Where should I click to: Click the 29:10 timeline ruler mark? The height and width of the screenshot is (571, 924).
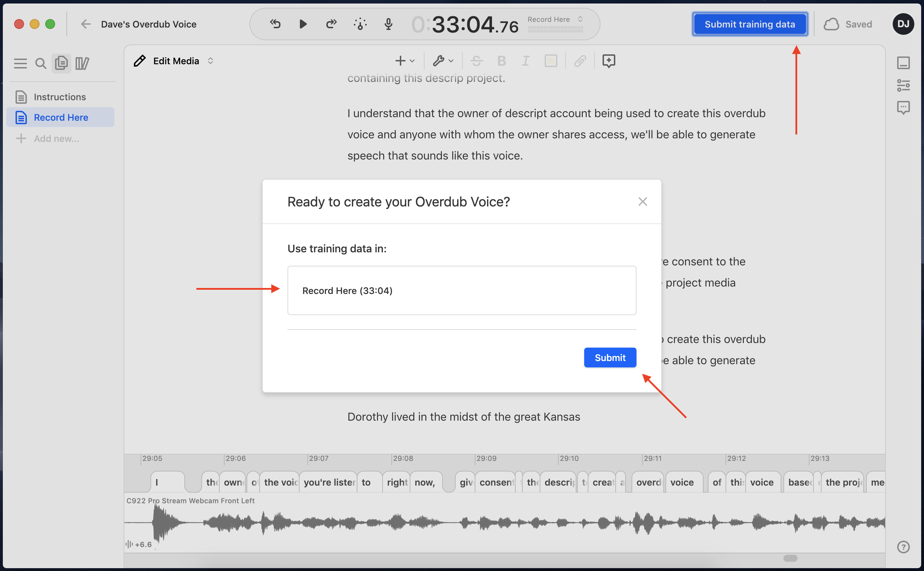(x=569, y=458)
